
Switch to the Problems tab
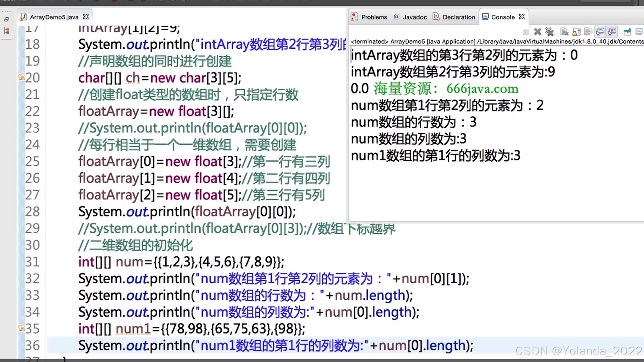click(x=369, y=17)
